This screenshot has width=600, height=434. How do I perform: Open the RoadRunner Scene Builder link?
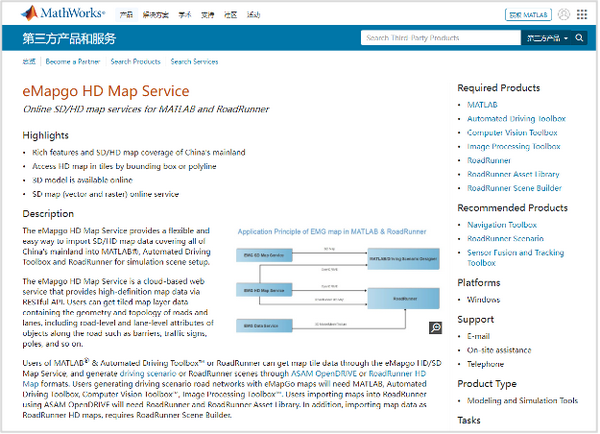[515, 188]
